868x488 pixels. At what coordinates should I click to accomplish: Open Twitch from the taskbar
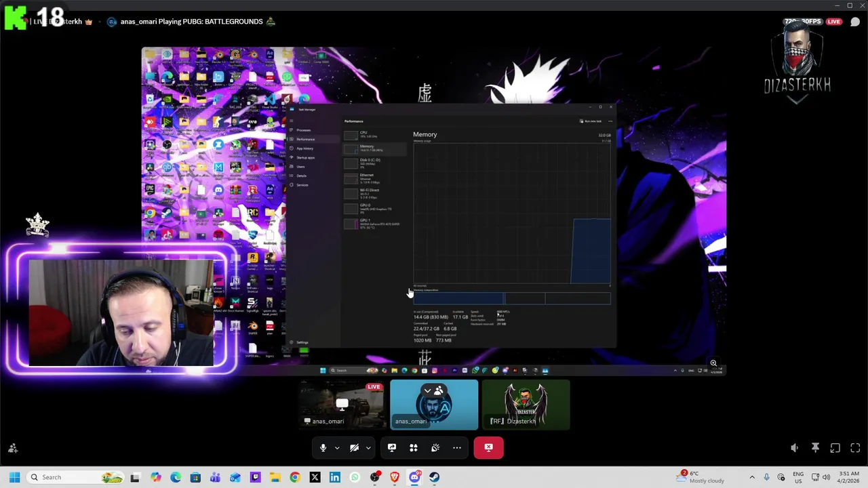coord(255,477)
